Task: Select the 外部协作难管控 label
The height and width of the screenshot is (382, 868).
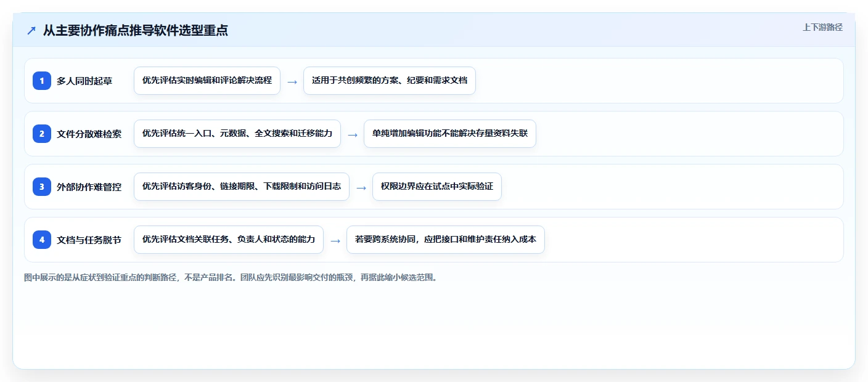Action: click(89, 187)
